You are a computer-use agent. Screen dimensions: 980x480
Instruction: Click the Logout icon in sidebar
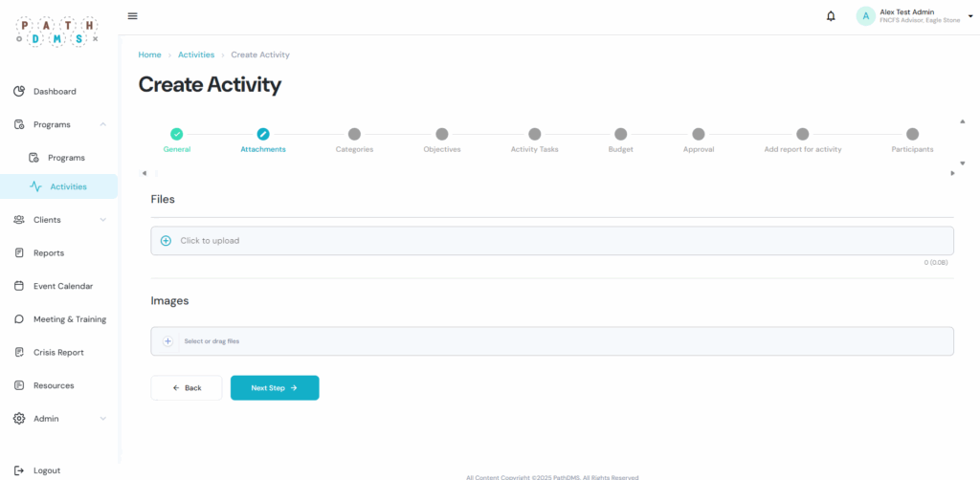[x=19, y=470]
